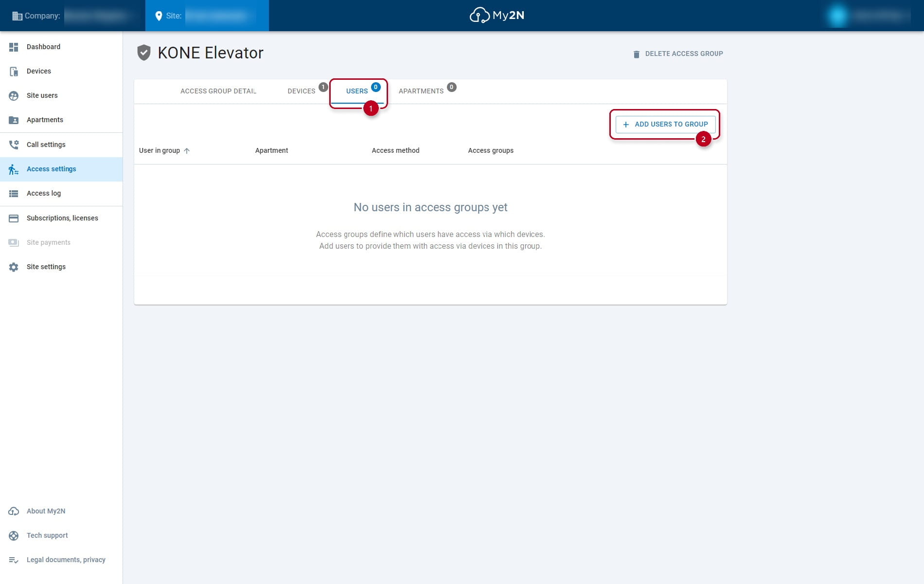Click the My2N logo in header
The image size is (924, 584).
coord(497,15)
